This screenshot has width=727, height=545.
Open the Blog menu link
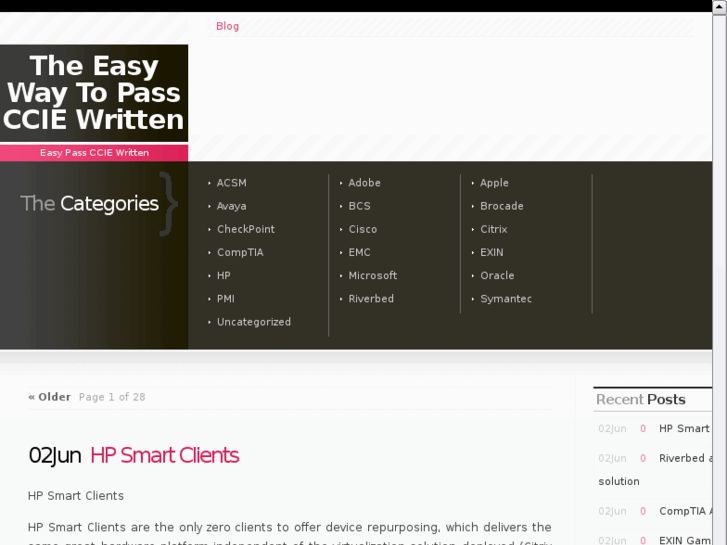point(227,26)
